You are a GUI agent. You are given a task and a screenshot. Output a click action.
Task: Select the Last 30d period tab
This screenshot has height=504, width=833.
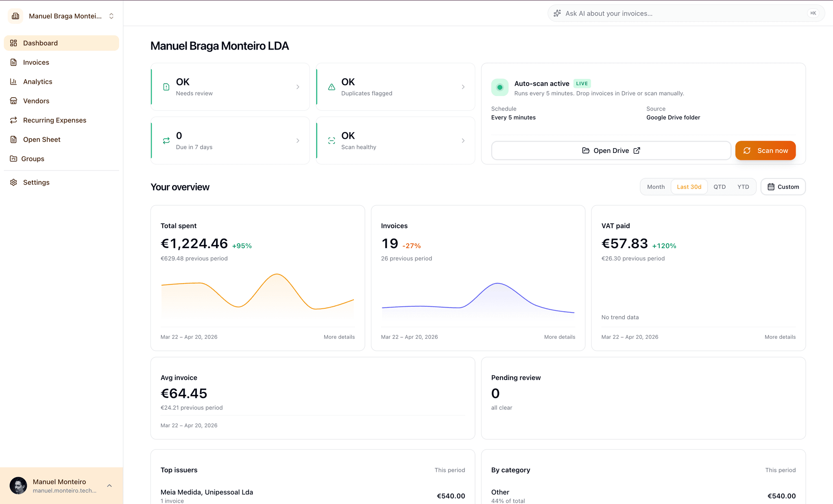(x=689, y=187)
